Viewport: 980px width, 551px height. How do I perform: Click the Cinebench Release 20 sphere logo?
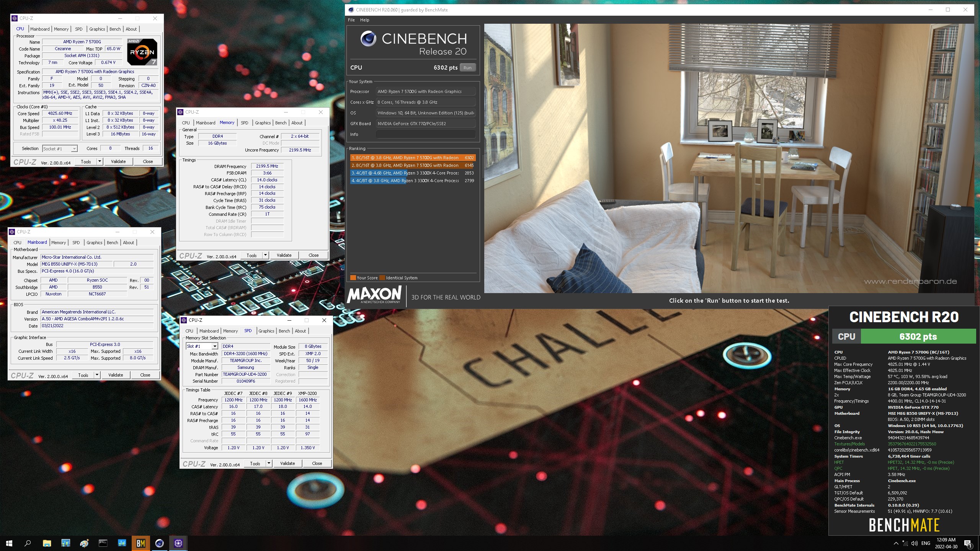tap(368, 39)
